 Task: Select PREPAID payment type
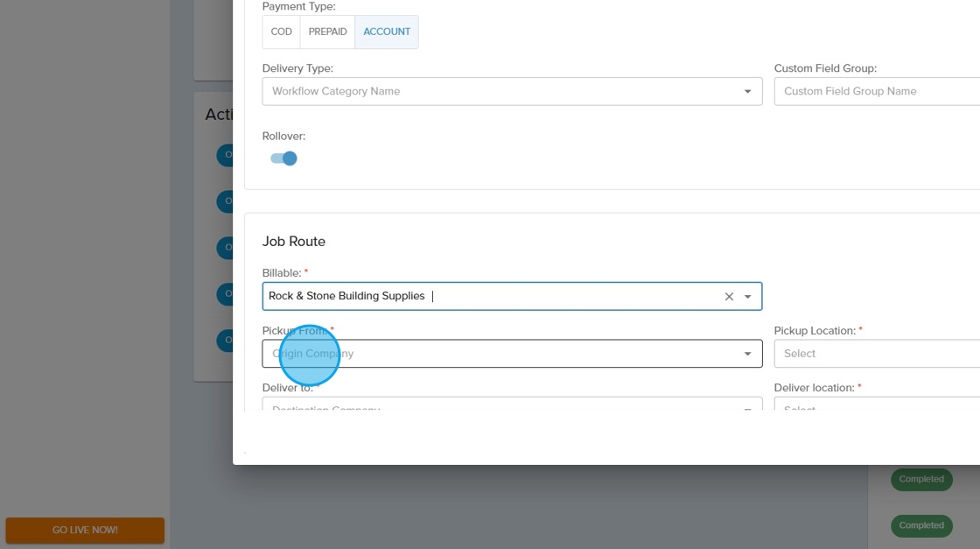click(x=327, y=32)
